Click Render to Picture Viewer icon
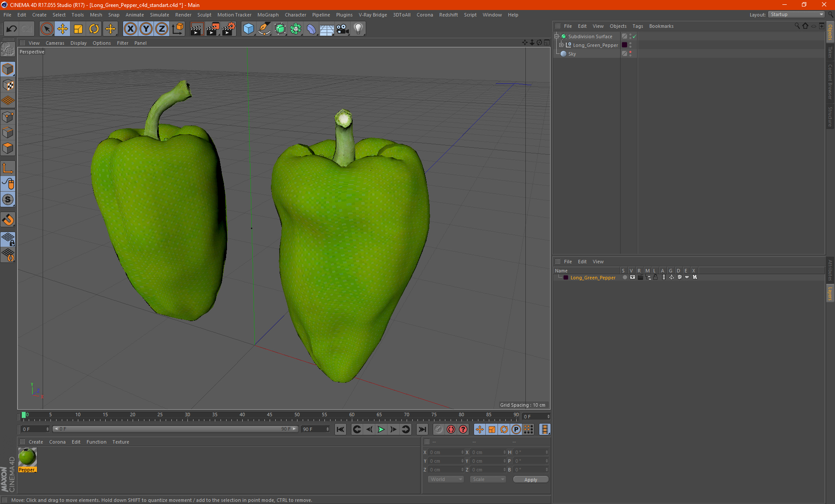 [x=213, y=29]
